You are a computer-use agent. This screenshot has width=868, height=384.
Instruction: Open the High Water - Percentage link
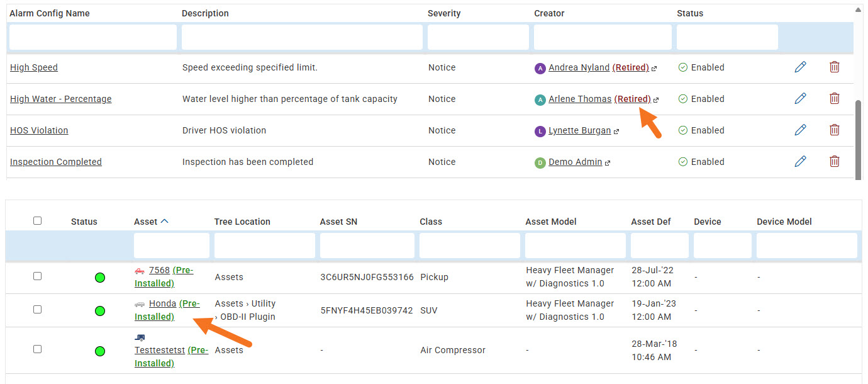pos(61,99)
